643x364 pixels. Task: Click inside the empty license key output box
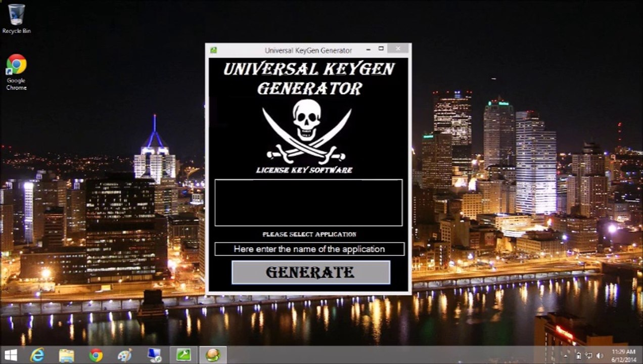[308, 203]
